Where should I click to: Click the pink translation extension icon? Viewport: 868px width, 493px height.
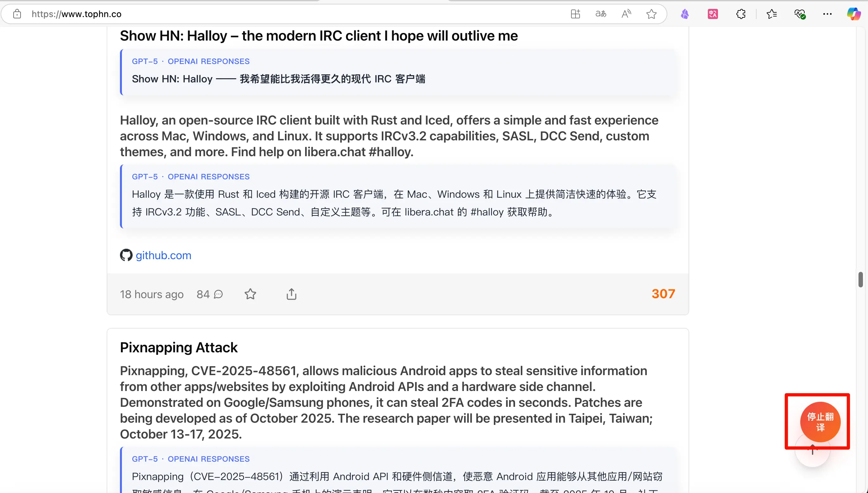coord(713,14)
